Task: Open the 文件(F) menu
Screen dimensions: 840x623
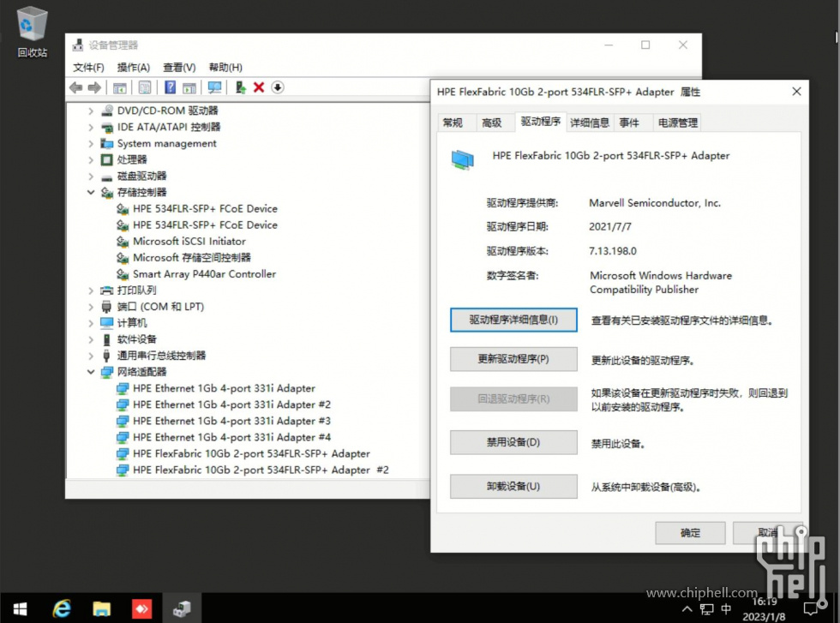Action: coord(88,68)
